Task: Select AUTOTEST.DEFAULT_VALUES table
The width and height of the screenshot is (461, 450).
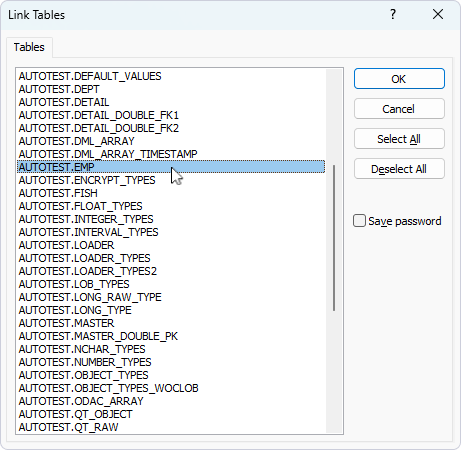Action: (171, 76)
